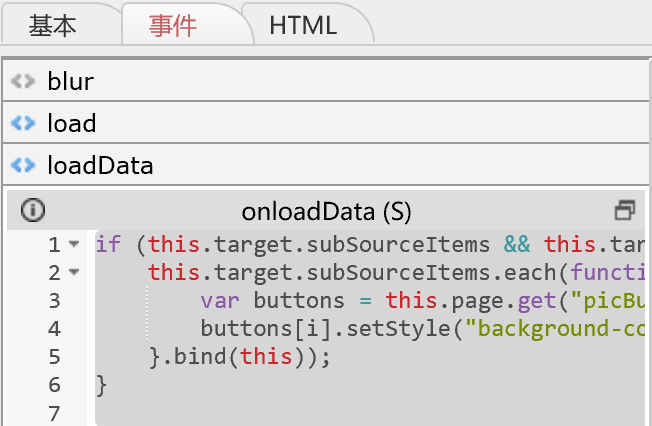Click the onloadData (S) editor title

[326, 211]
